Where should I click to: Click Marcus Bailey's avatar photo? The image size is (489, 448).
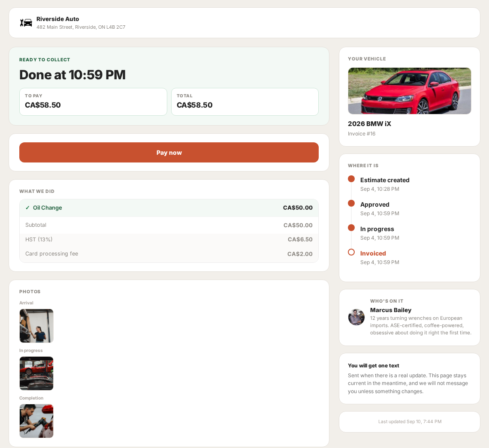coord(356,317)
